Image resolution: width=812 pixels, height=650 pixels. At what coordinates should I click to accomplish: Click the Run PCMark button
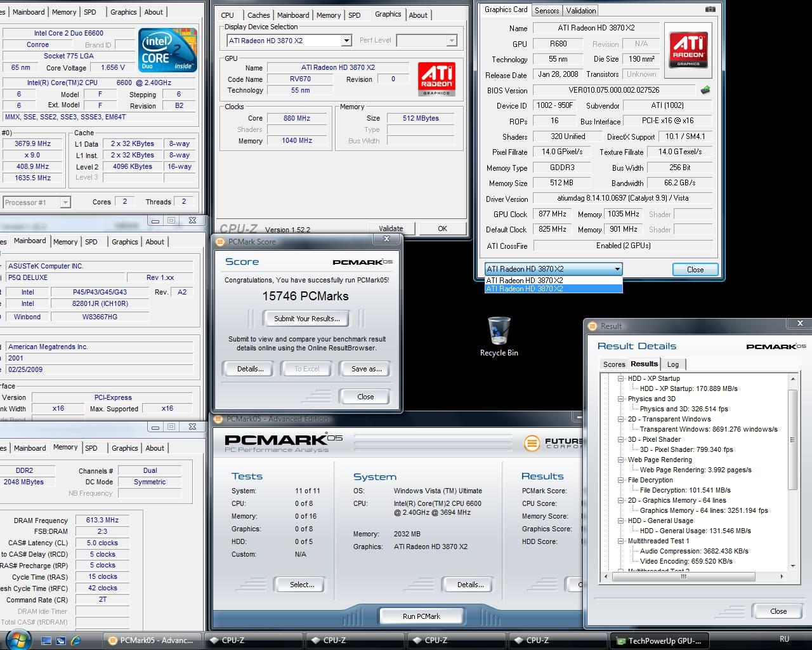421,616
